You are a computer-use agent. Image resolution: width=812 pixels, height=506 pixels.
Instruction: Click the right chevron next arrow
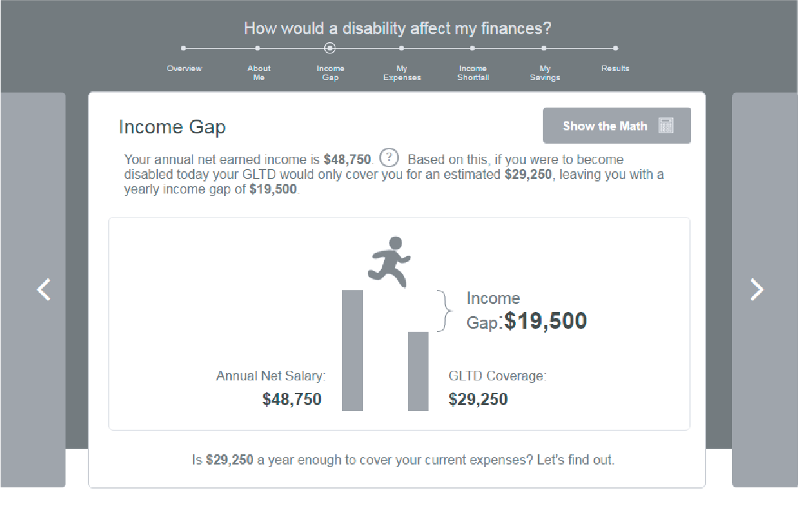pyautogui.click(x=757, y=290)
